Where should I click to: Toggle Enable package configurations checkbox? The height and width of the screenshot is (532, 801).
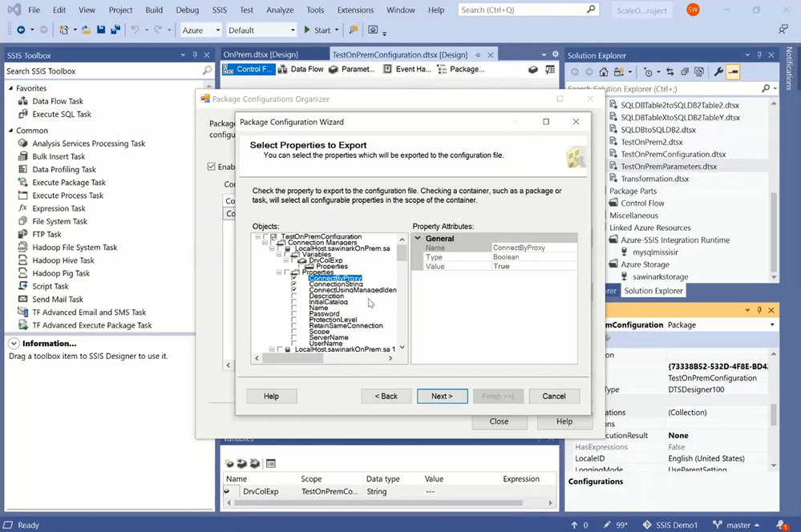212,167
